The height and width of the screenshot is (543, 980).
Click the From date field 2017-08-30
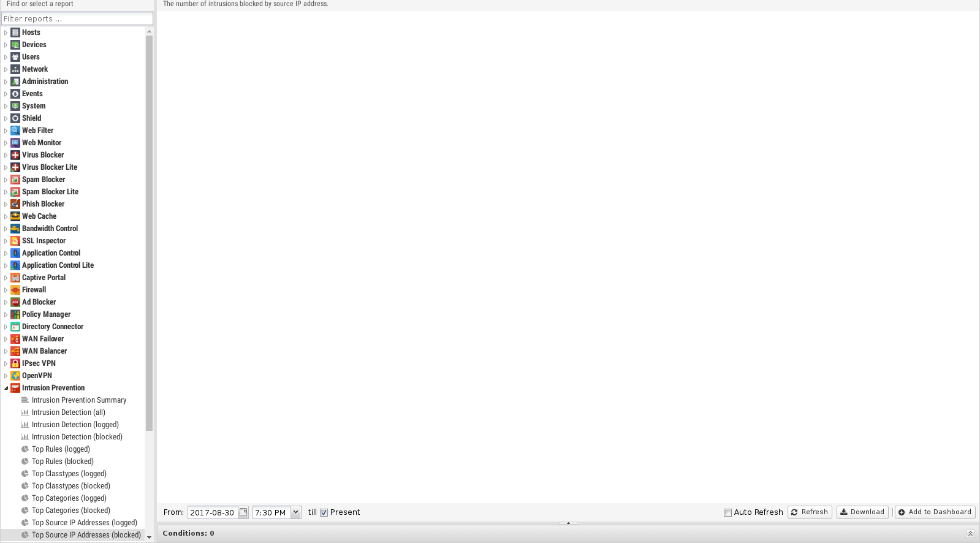coord(213,512)
